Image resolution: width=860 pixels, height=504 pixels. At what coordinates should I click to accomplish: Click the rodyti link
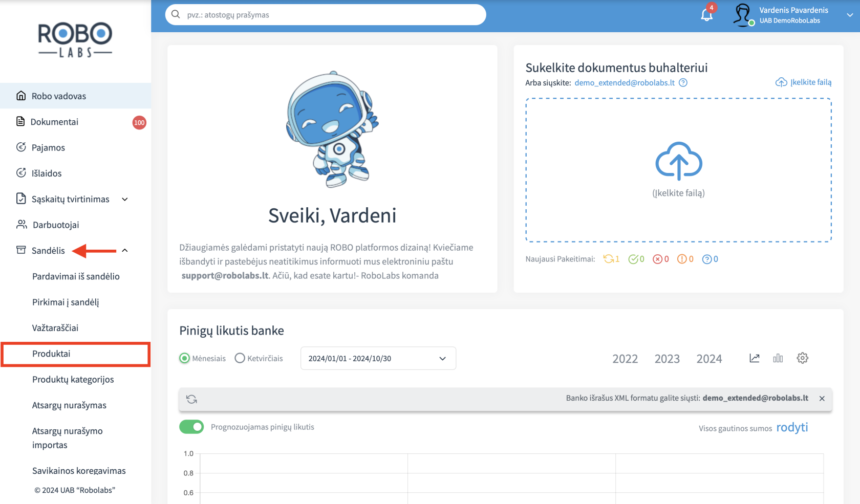point(792,427)
